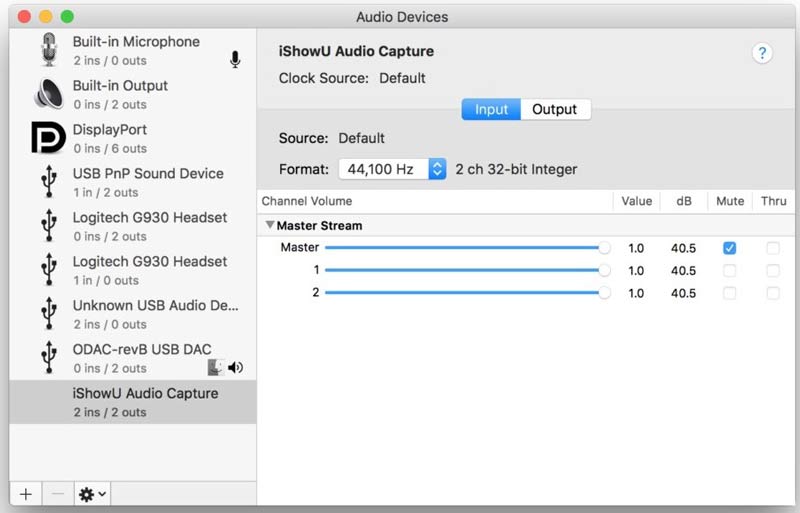Image resolution: width=800 pixels, height=513 pixels.
Task: Click the channel 2 volume slider knob
Action: 604,293
